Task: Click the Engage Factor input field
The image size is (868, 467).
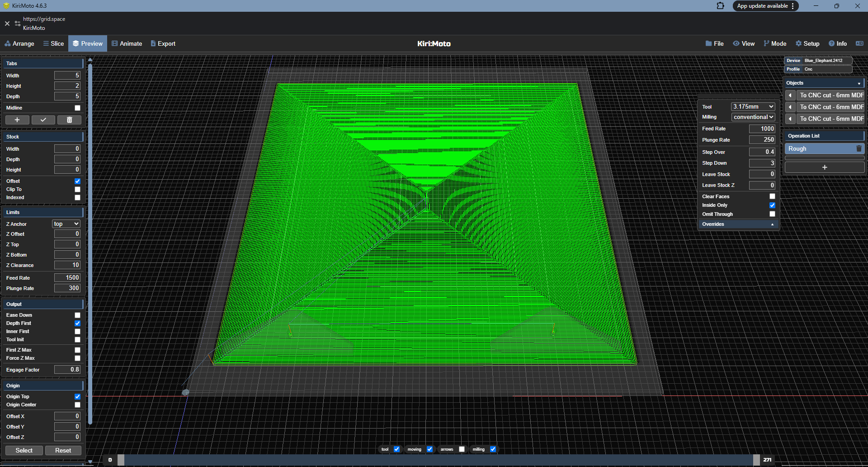Action: pos(67,370)
